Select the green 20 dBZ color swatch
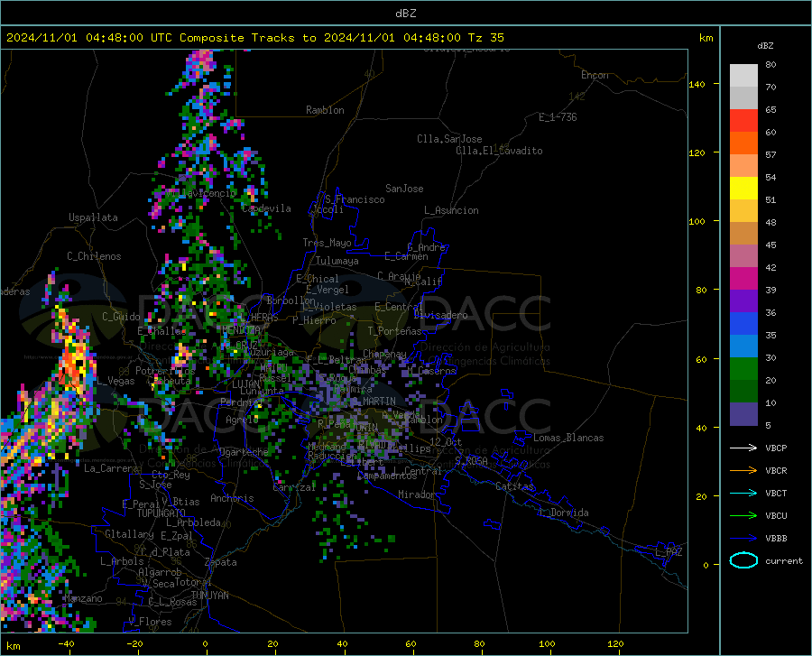812x656 pixels. click(743, 369)
